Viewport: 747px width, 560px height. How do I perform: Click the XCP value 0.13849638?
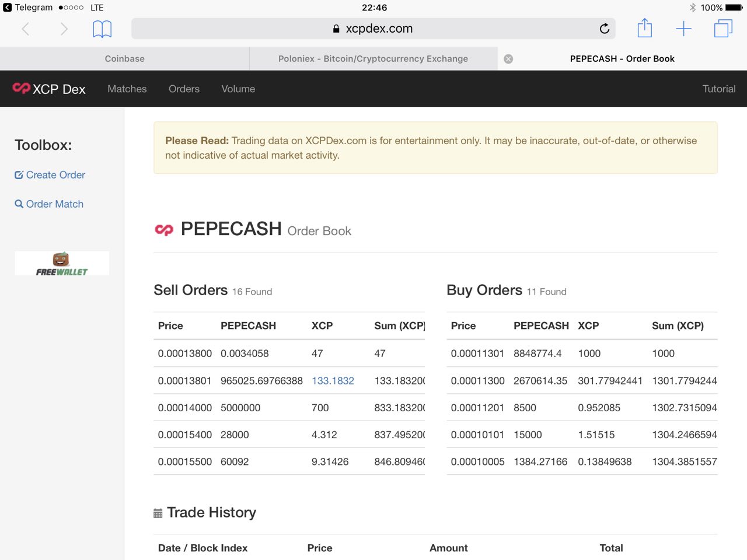click(x=605, y=461)
